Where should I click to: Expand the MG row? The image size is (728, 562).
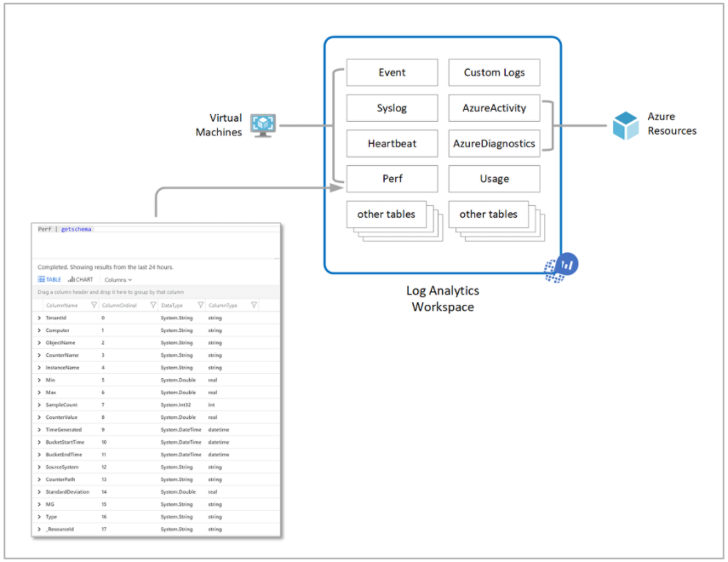point(39,504)
